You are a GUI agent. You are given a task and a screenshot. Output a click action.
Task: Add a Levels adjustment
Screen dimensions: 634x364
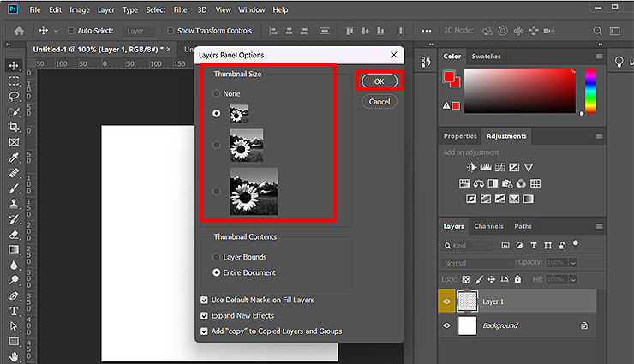click(486, 167)
